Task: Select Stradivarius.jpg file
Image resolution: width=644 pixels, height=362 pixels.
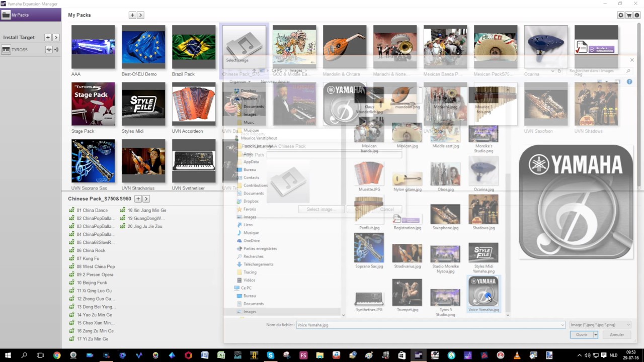Action: [408, 256]
